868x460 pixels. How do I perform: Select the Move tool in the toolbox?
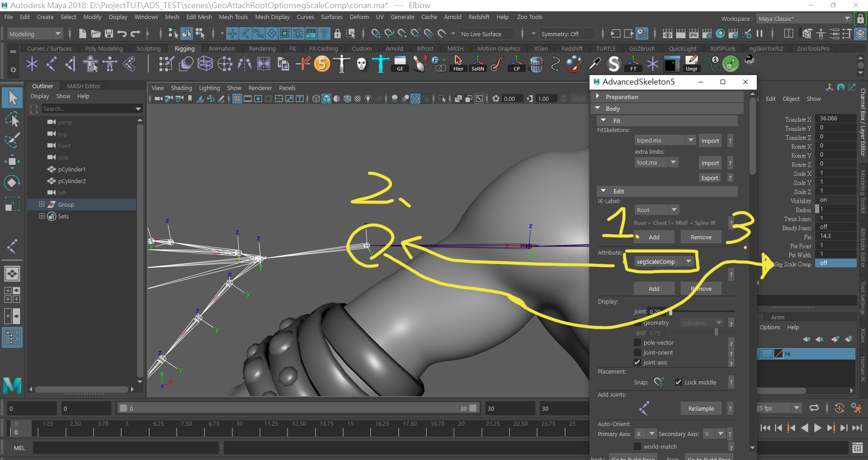[x=12, y=161]
